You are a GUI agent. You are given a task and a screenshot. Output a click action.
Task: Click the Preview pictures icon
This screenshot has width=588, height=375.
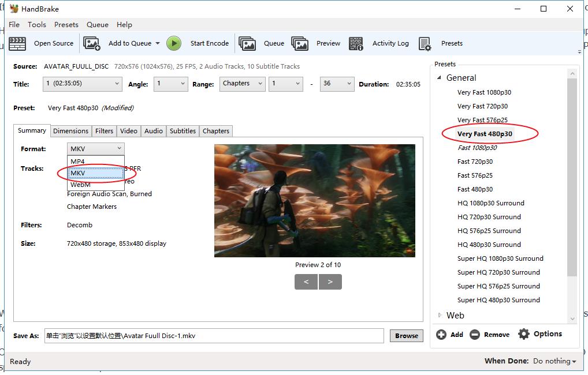click(x=300, y=43)
